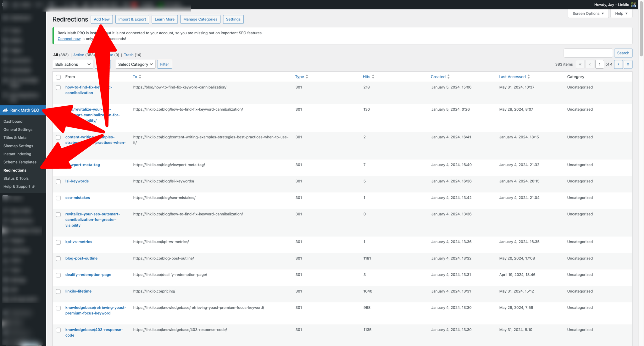Sort the Created column via arrow icon
The height and width of the screenshot is (346, 644).
(x=448, y=77)
